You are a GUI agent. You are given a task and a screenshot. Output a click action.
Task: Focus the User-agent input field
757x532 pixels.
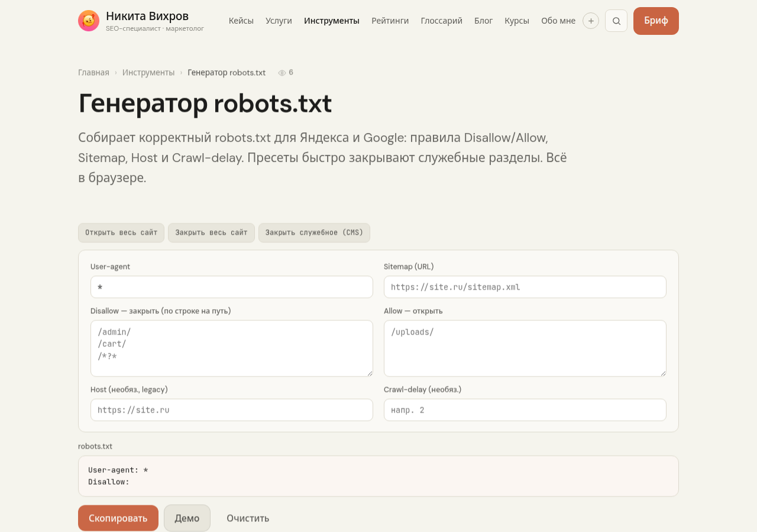click(x=232, y=287)
